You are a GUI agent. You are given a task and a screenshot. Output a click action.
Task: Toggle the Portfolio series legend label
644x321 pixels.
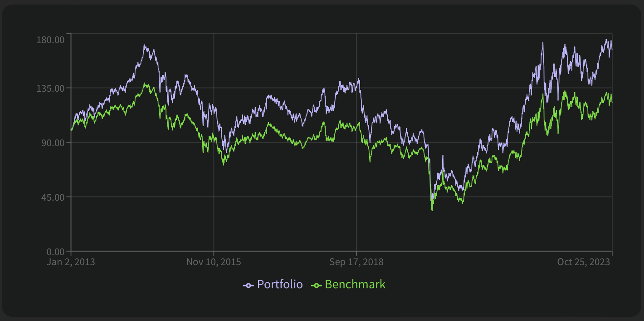279,285
